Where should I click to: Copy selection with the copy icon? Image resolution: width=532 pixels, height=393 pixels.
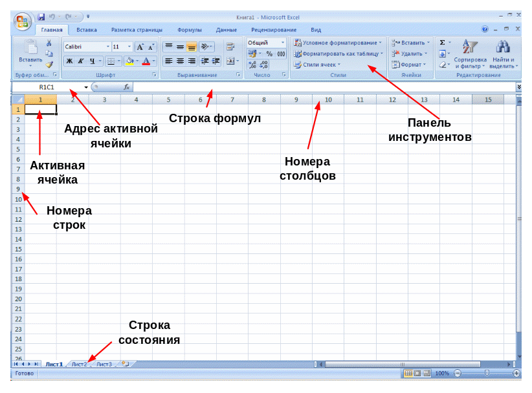pyautogui.click(x=49, y=54)
